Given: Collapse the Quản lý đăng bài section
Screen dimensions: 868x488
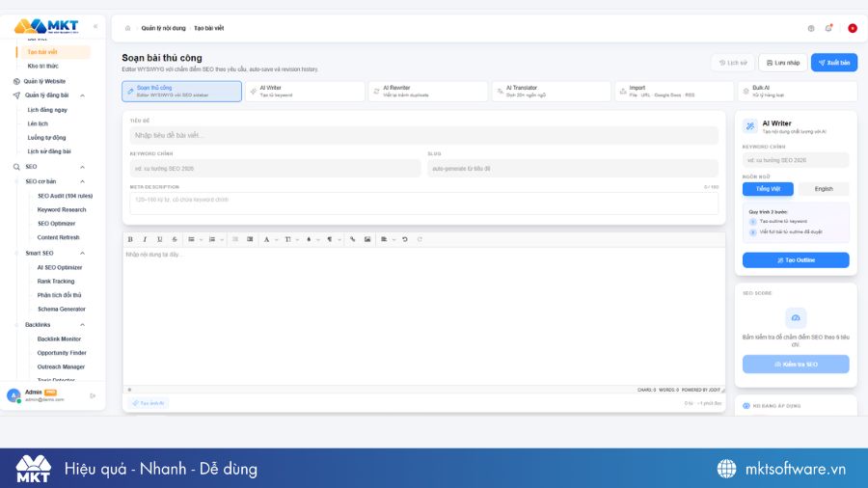Looking at the screenshot, I should point(83,95).
